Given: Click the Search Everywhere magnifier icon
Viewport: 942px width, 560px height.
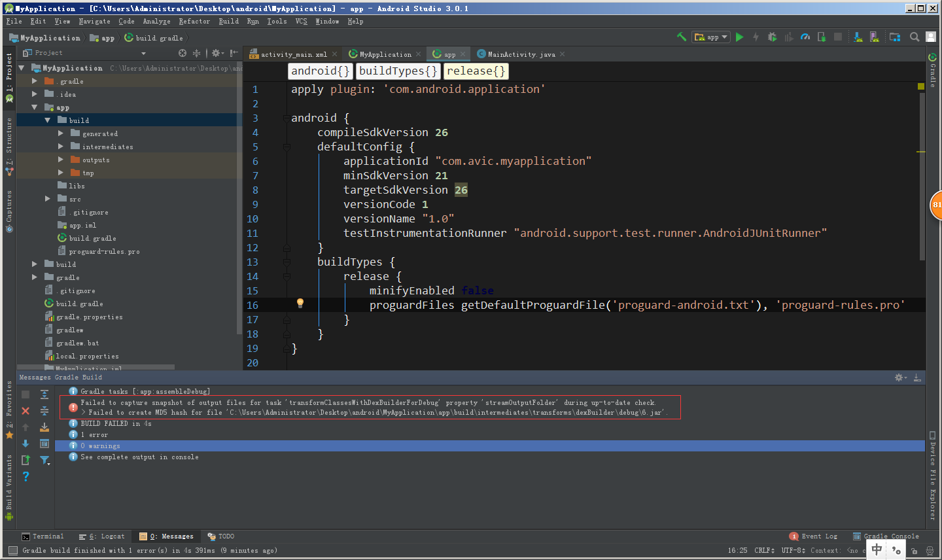Looking at the screenshot, I should coord(914,37).
